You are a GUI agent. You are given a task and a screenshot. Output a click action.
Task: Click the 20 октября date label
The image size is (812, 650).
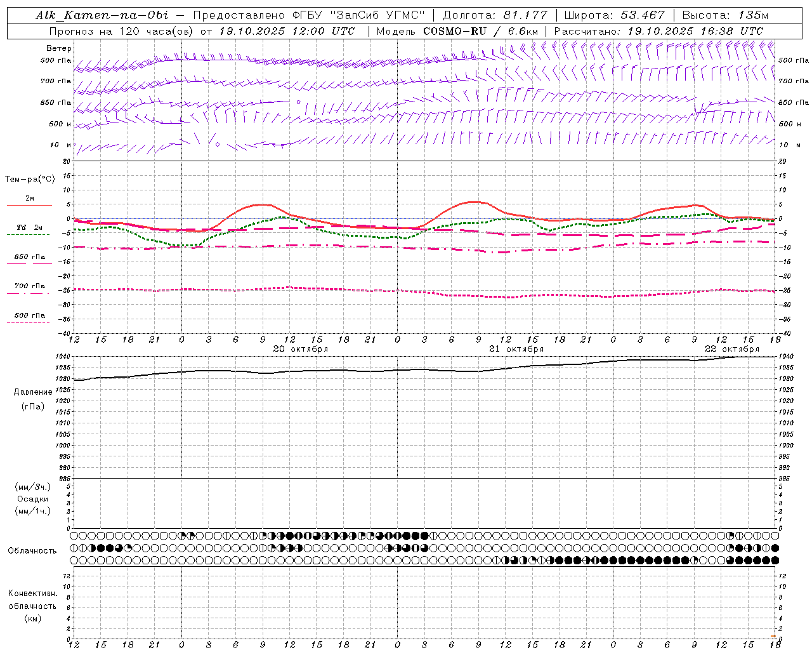301,349
